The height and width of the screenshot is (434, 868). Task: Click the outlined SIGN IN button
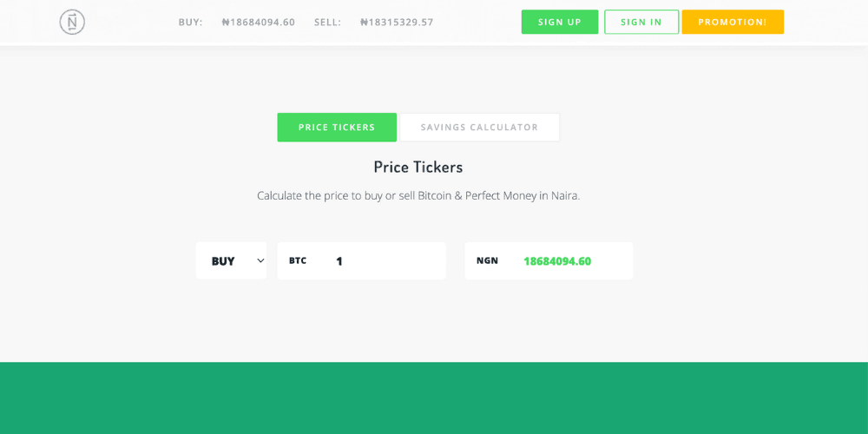click(x=641, y=22)
